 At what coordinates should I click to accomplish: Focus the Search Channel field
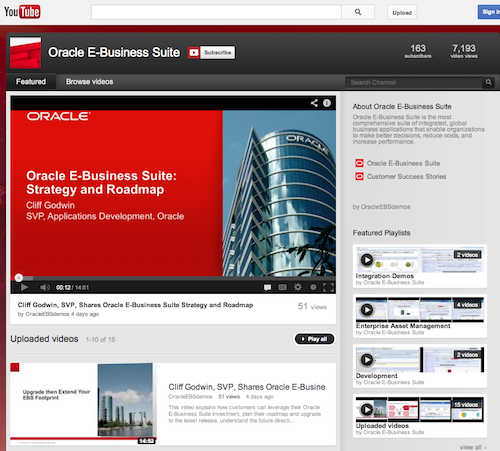click(414, 82)
